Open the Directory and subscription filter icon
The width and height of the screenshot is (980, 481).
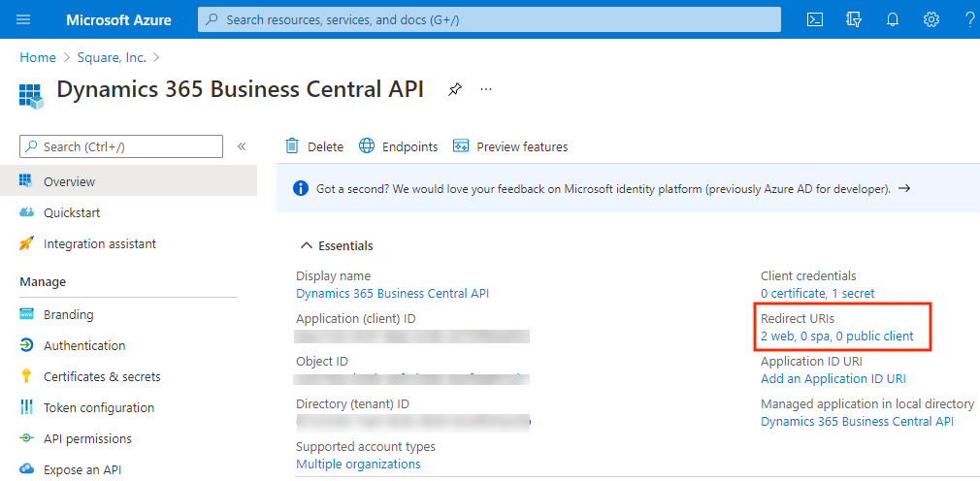point(854,19)
